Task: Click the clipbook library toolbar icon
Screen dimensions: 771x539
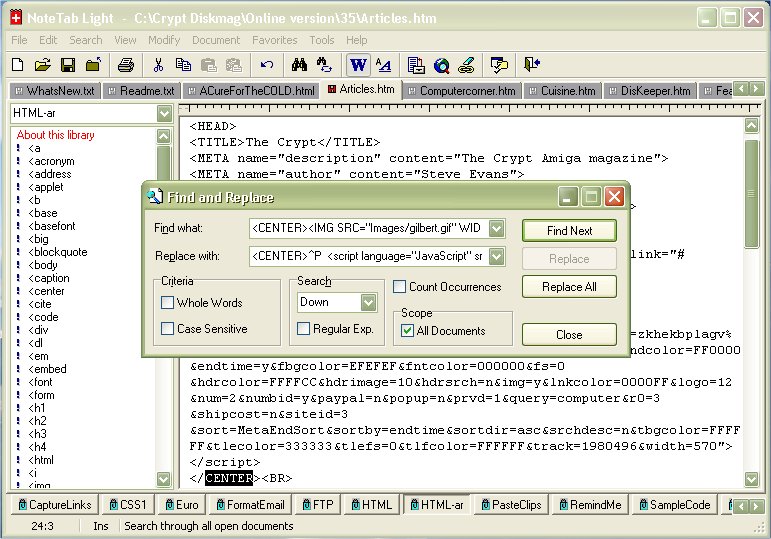Action: pos(416,65)
